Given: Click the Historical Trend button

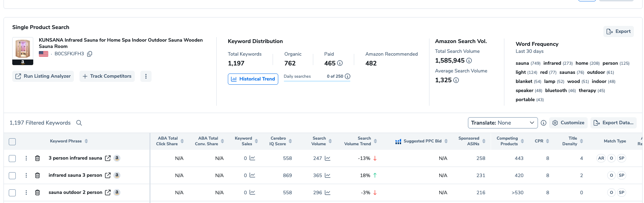Looking at the screenshot, I should [253, 79].
